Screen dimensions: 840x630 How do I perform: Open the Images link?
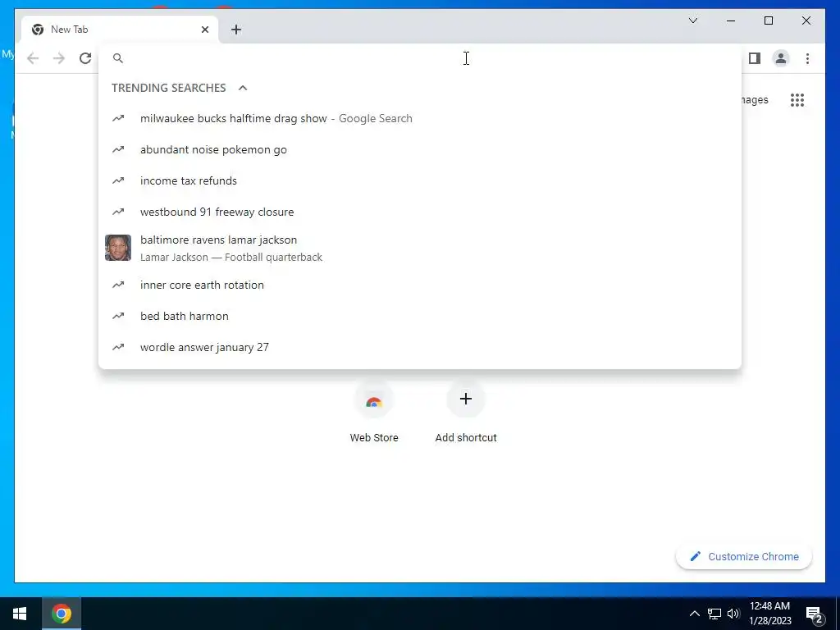tap(755, 100)
